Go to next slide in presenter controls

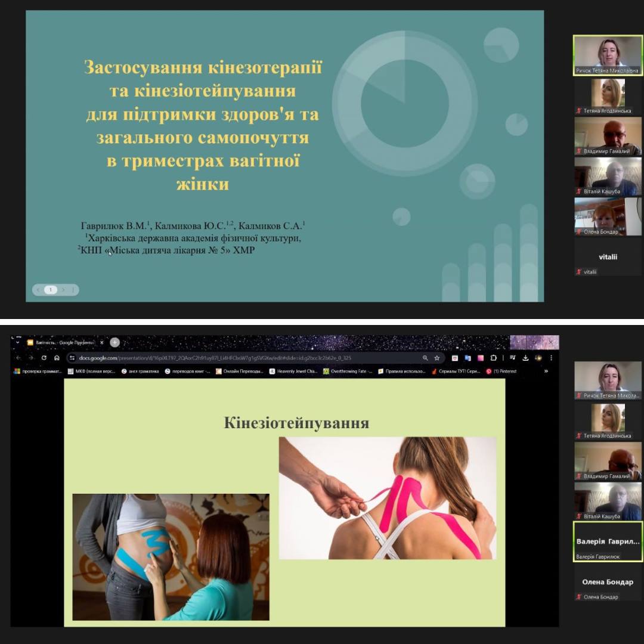tap(63, 290)
